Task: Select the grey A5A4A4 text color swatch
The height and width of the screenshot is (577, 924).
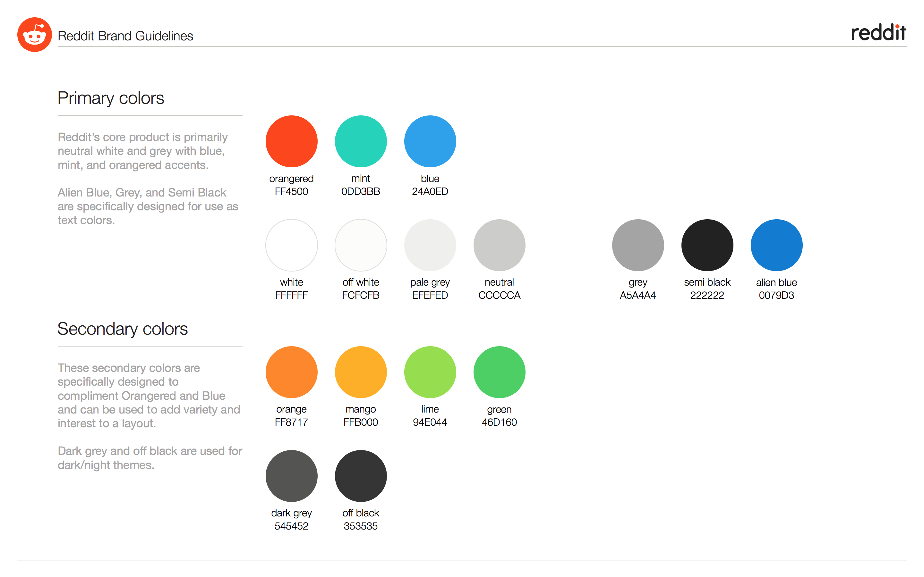Action: pos(637,245)
